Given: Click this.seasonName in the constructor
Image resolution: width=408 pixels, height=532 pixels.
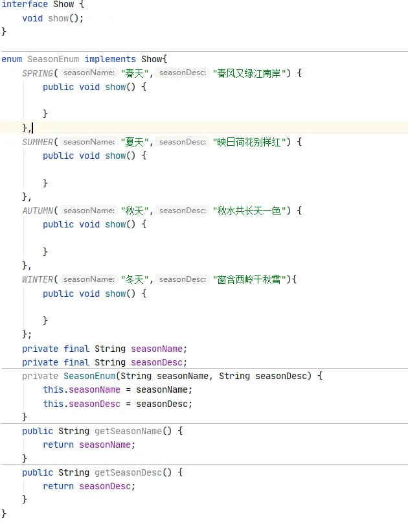Looking at the screenshot, I should tap(82, 390).
